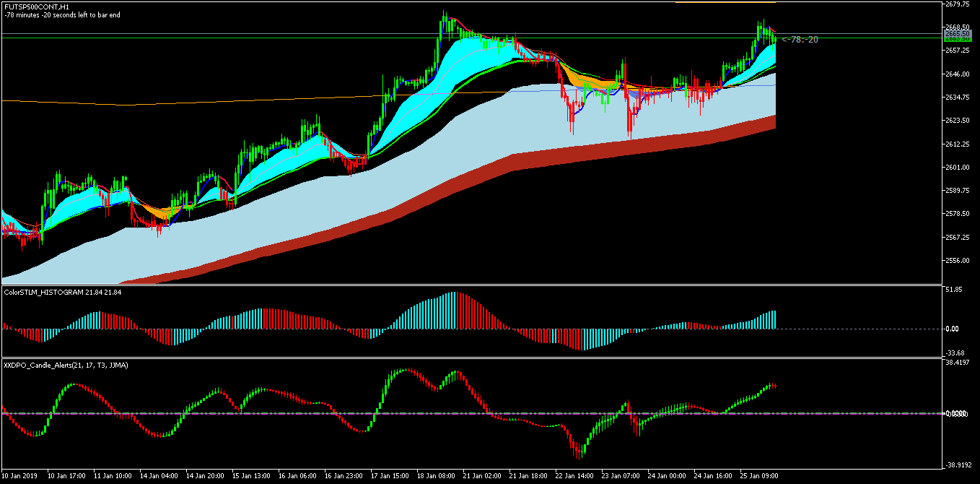The image size is (980, 484).
Task: Click the 2679.75 price scale label
Action: (x=956, y=4)
